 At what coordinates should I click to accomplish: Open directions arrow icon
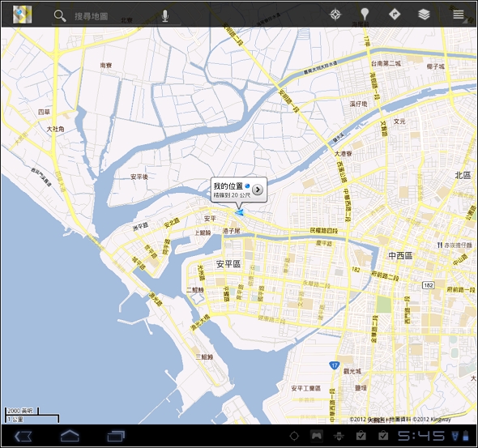pos(395,14)
